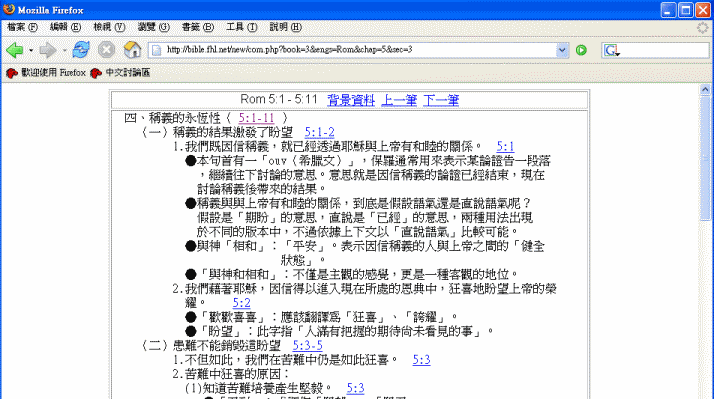The width and height of the screenshot is (714, 399).
Task: Go to the Home page icon
Action: tap(132, 50)
